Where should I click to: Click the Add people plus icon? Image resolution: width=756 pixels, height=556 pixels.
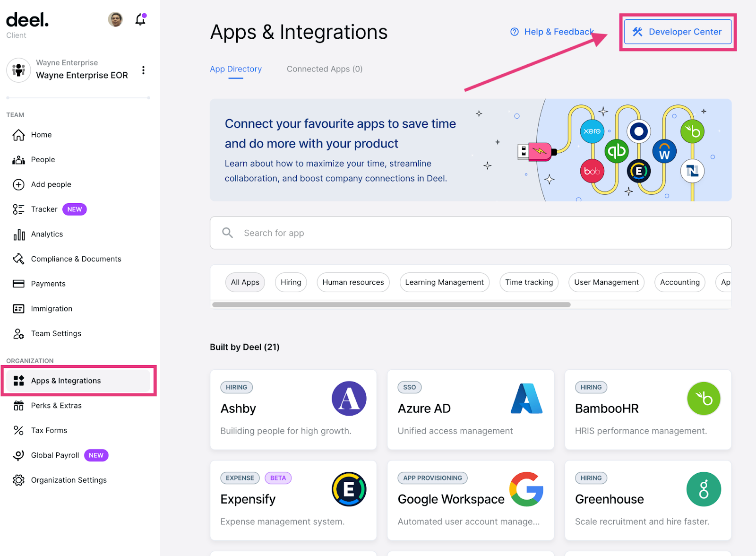pyautogui.click(x=18, y=184)
